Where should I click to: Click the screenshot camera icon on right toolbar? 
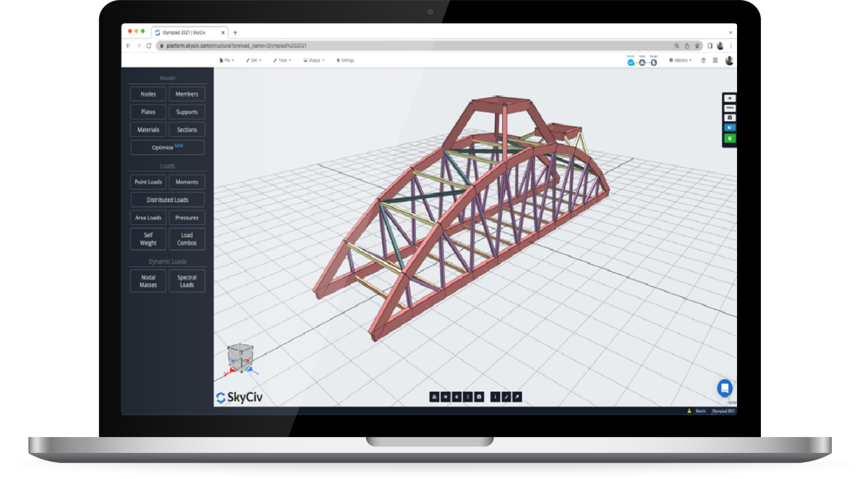pyautogui.click(x=730, y=117)
